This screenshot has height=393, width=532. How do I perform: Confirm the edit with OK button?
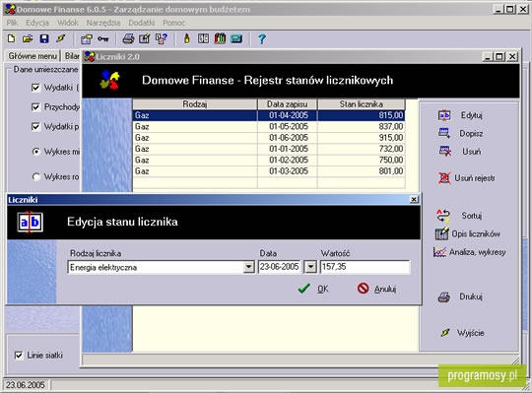[313, 289]
